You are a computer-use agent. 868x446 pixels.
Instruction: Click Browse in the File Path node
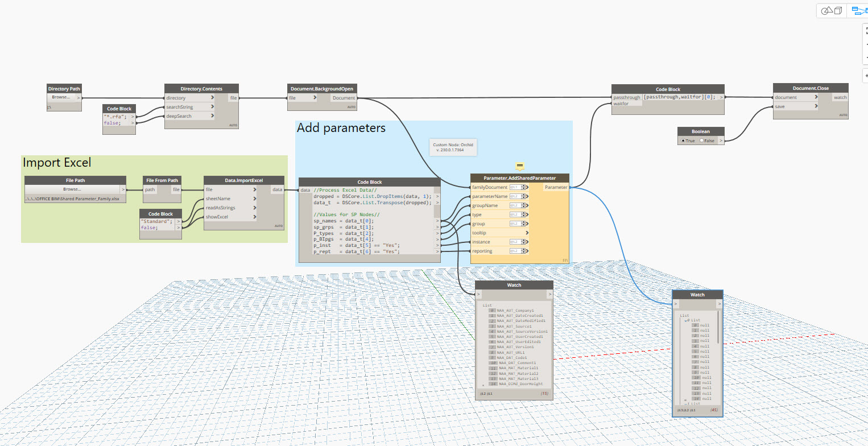click(x=72, y=189)
